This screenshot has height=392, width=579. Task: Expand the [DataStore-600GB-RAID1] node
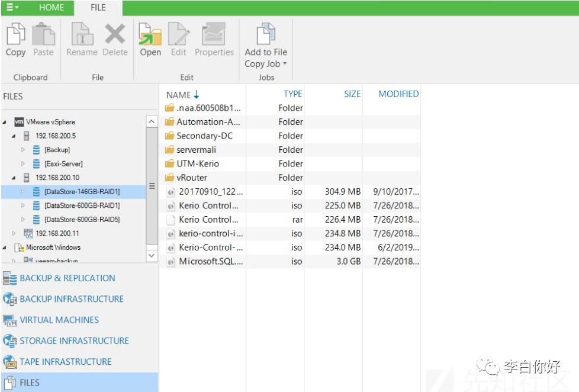(x=23, y=205)
